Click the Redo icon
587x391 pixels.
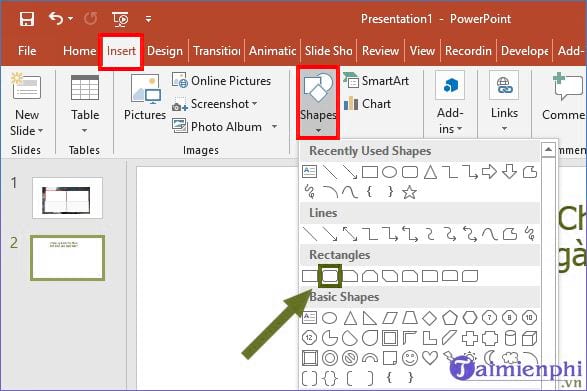click(x=91, y=18)
